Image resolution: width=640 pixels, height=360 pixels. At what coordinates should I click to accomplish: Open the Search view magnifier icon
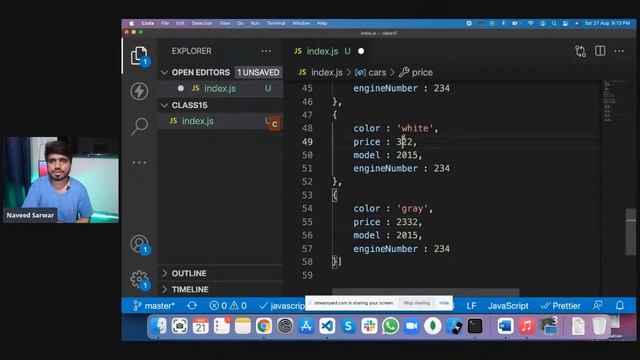coord(139,126)
